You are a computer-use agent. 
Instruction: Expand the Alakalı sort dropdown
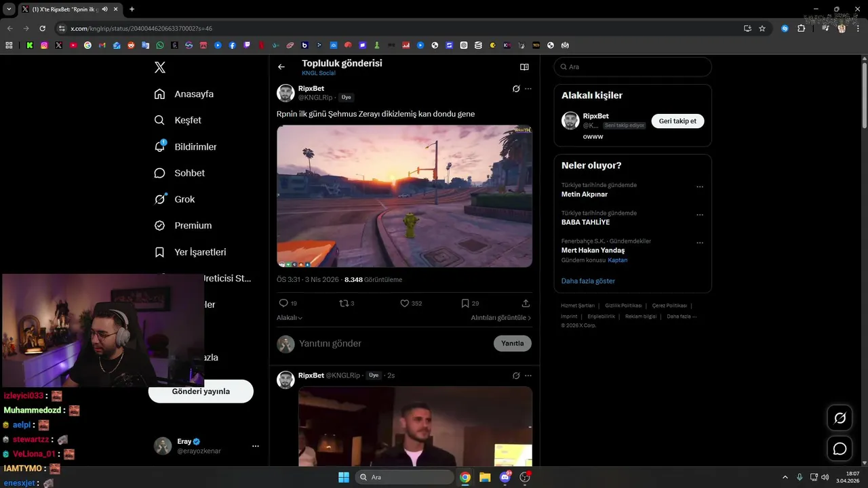click(290, 318)
